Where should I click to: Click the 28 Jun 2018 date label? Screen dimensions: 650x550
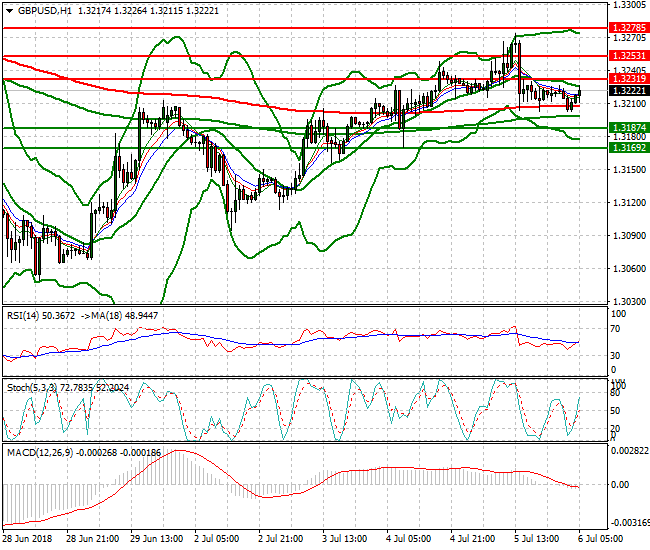pos(28,539)
